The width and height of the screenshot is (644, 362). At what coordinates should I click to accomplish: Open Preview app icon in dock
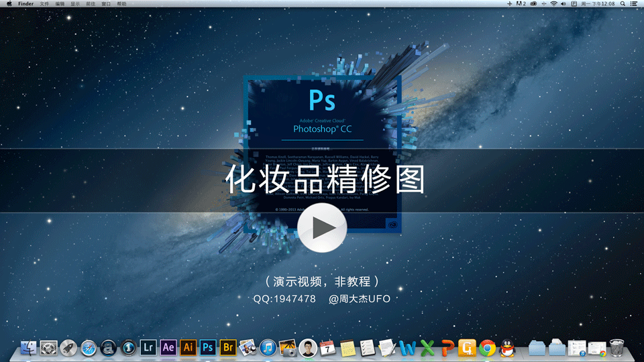tap(248, 348)
